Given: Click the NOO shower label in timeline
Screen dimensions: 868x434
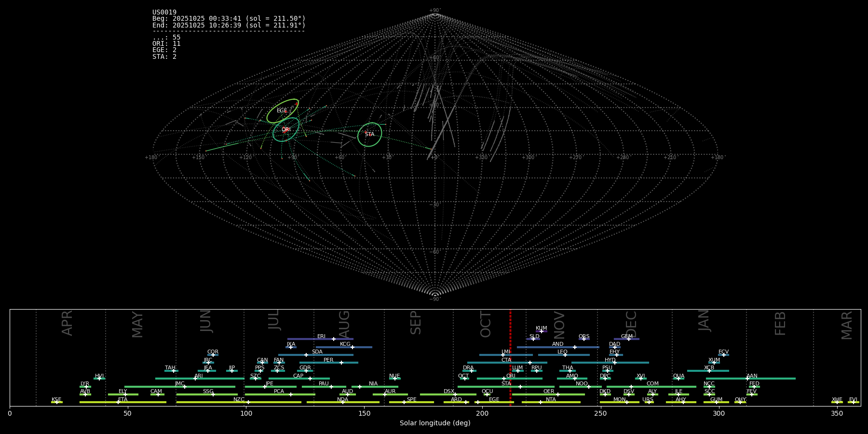Looking at the screenshot, I should pos(582,384).
